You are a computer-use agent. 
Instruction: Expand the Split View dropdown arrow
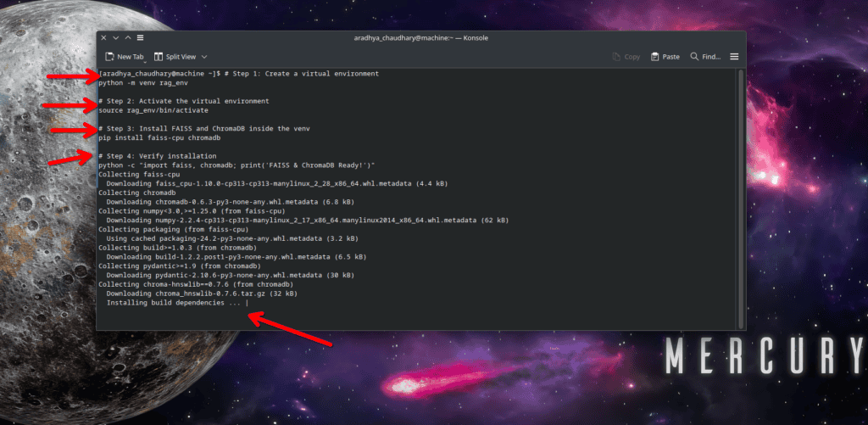204,57
